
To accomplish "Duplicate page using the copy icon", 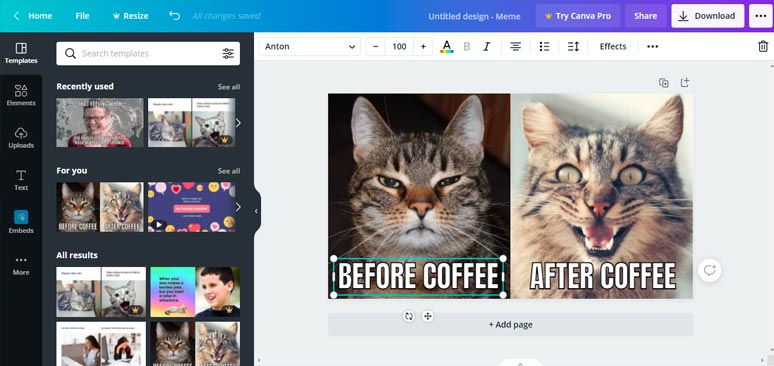I will coord(664,82).
